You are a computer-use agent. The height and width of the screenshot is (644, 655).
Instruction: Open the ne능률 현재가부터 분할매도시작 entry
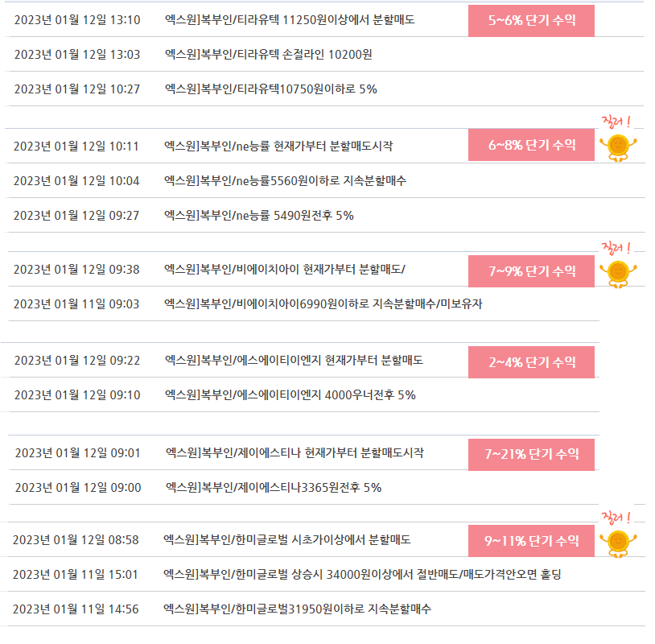pos(278,146)
